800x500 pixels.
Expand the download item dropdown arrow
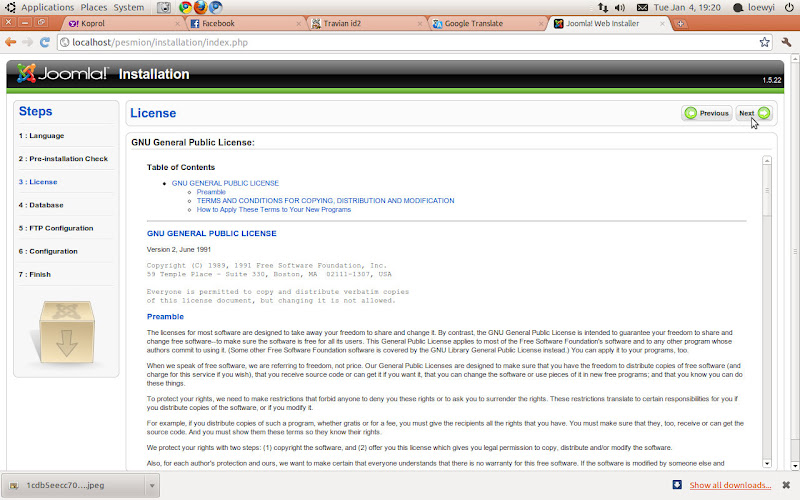tap(152, 485)
